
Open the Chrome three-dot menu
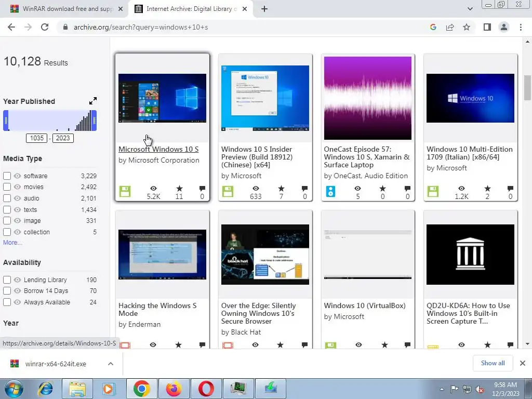(521, 27)
